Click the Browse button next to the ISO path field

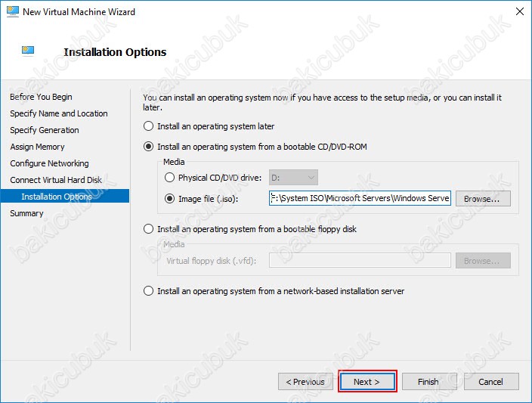(x=483, y=198)
